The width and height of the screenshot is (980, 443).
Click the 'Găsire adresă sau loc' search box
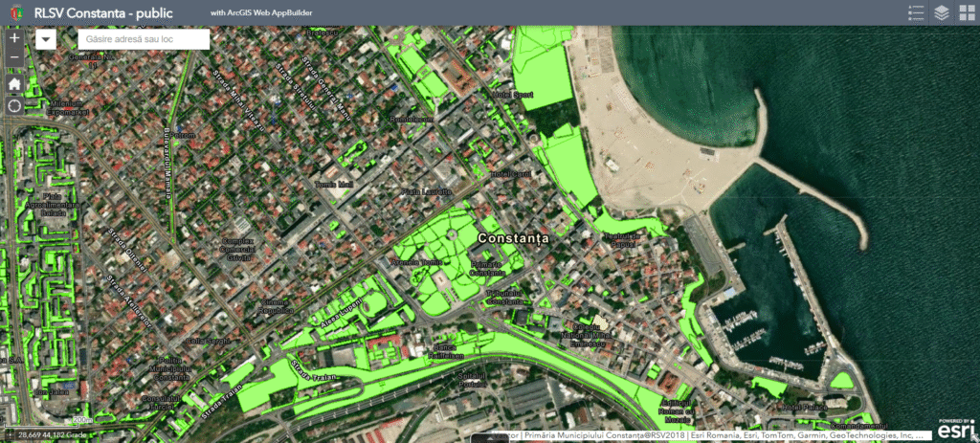click(143, 39)
